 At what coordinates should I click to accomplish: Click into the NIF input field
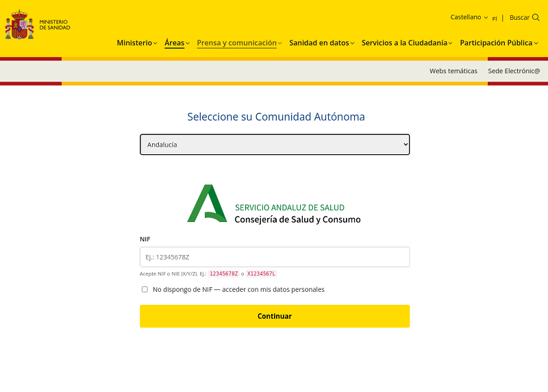275,257
